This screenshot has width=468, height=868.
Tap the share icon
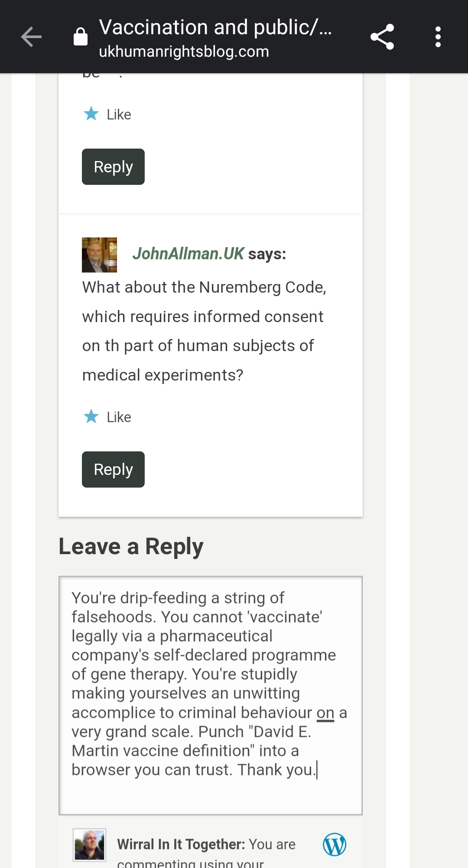(x=382, y=37)
